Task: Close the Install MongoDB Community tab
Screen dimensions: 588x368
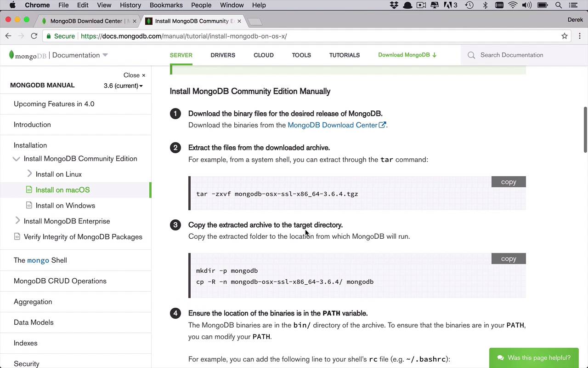Action: tap(239, 21)
